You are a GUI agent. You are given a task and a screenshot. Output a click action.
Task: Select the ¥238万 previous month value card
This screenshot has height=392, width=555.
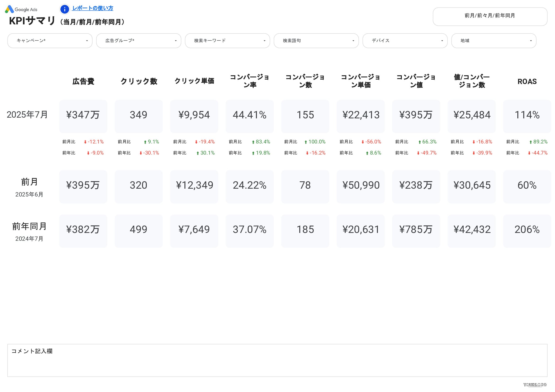[x=416, y=187]
